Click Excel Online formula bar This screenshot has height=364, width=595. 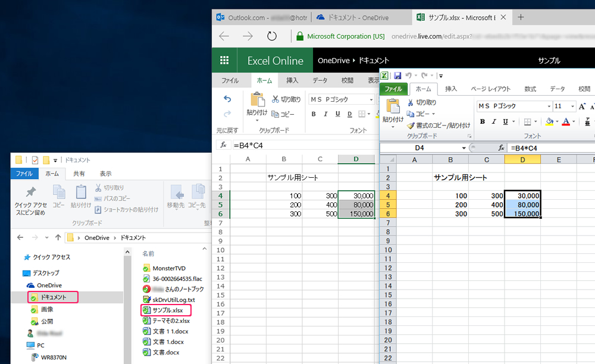tap(305, 145)
